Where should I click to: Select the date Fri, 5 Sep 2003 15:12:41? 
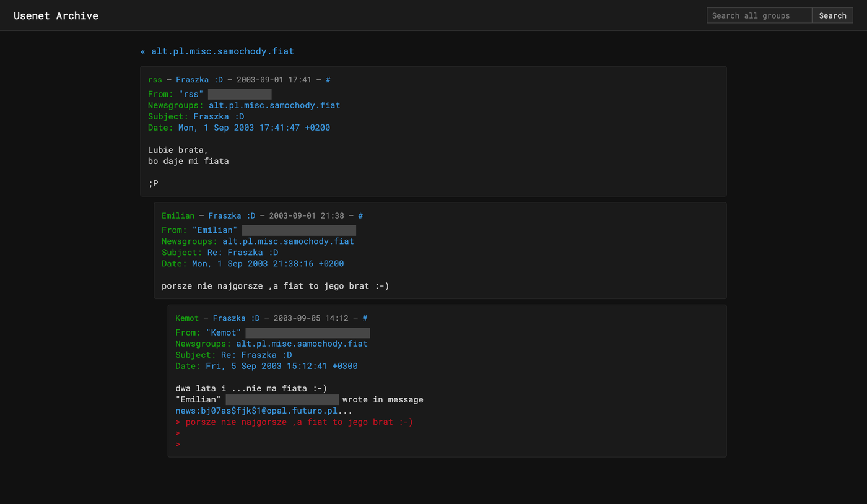pyautogui.click(x=281, y=366)
